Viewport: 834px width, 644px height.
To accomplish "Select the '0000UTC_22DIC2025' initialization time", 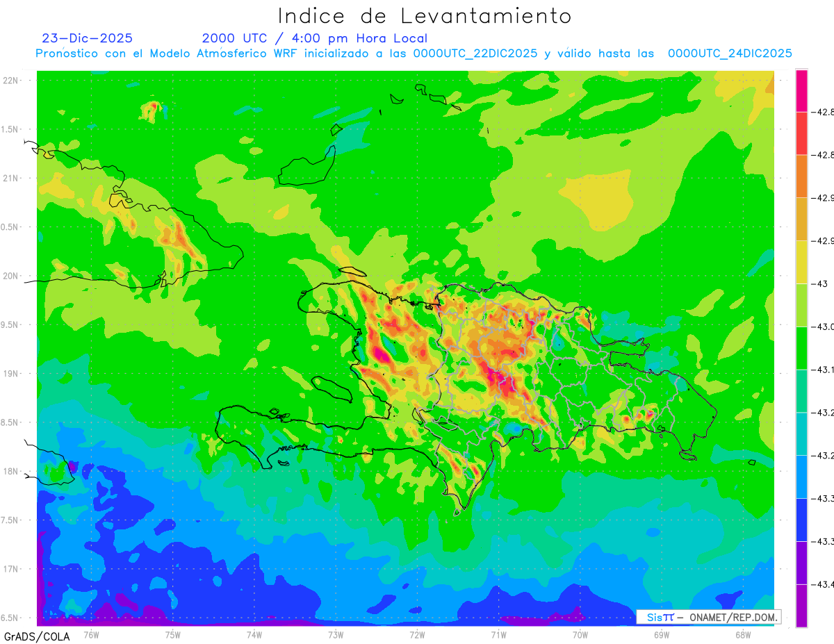I will click(475, 53).
